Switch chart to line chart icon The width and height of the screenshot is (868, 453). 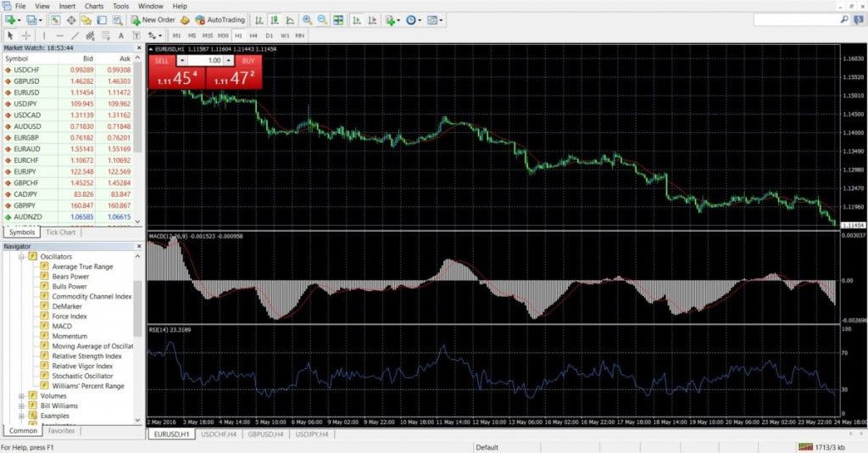coord(290,20)
